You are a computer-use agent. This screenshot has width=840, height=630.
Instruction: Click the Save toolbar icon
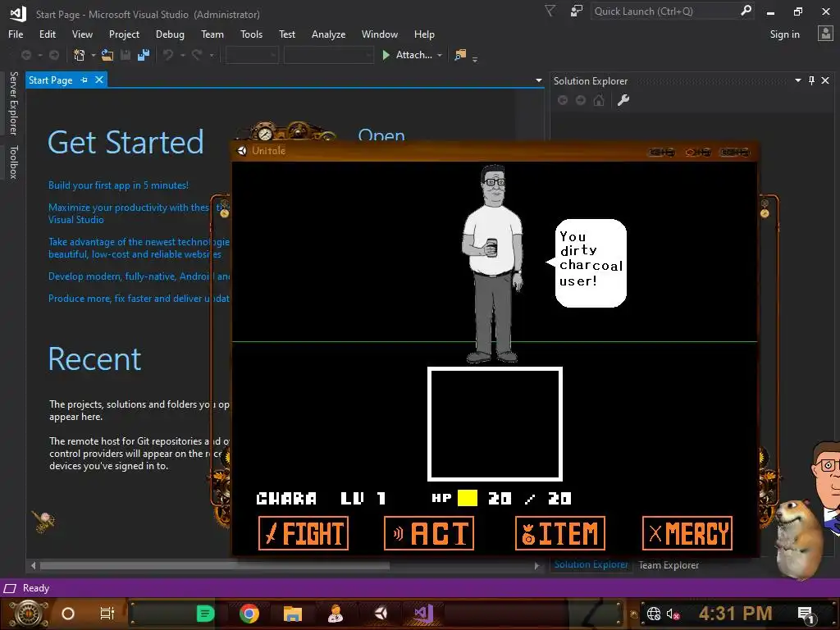click(x=126, y=55)
